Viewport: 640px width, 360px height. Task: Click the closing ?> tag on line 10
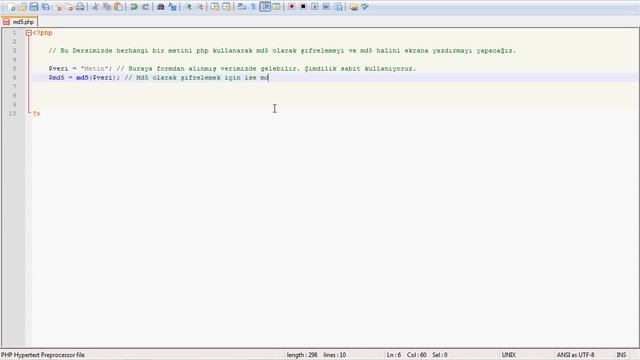[x=37, y=114]
